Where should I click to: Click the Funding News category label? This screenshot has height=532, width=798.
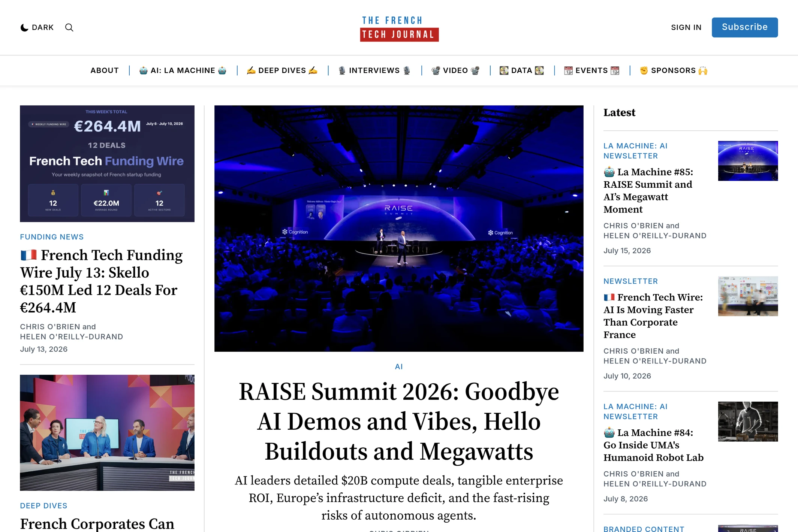pyautogui.click(x=52, y=237)
